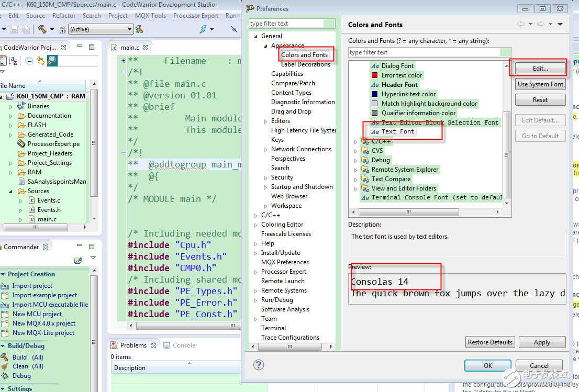579x392 pixels.
Task: Click OK in Preferences dialog
Action: 487,365
